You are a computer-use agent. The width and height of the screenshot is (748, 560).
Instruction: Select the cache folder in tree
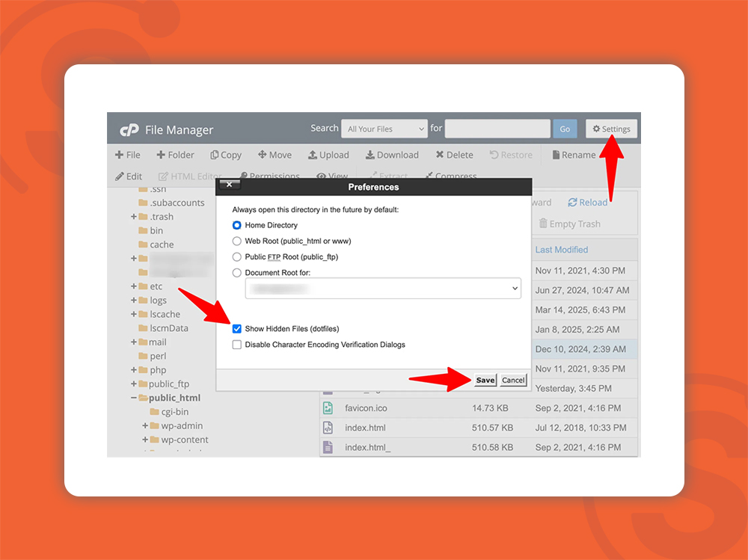(162, 244)
